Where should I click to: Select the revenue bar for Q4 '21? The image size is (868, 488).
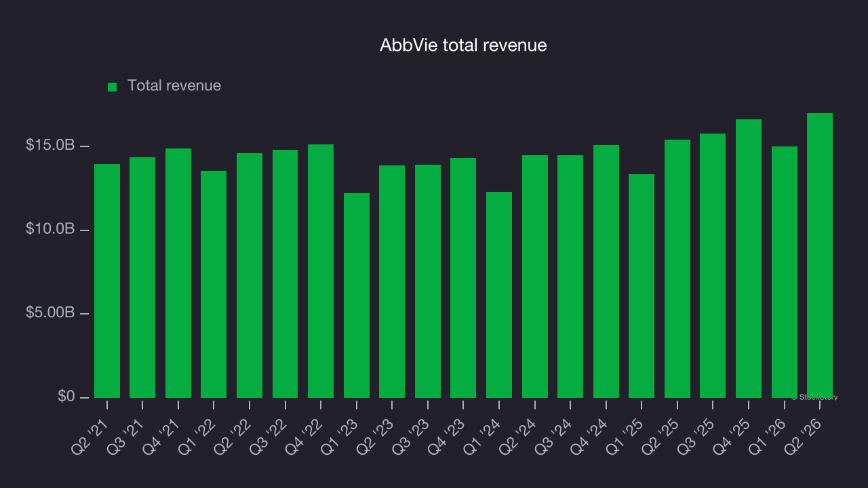click(x=178, y=273)
